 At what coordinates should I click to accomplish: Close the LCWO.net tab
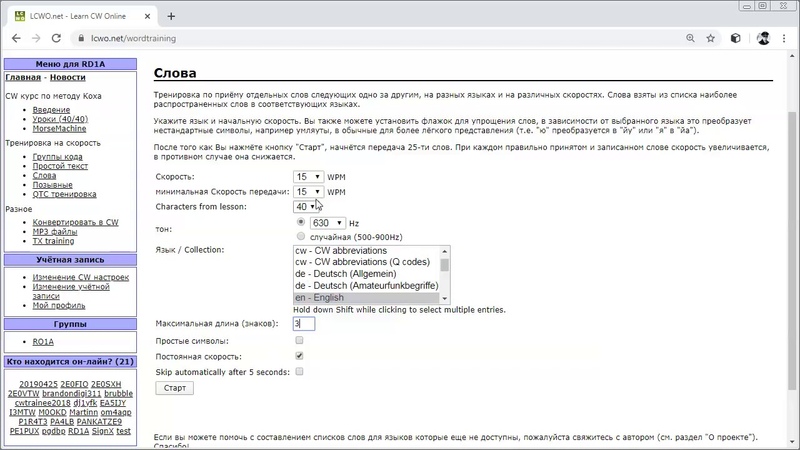[x=147, y=16]
